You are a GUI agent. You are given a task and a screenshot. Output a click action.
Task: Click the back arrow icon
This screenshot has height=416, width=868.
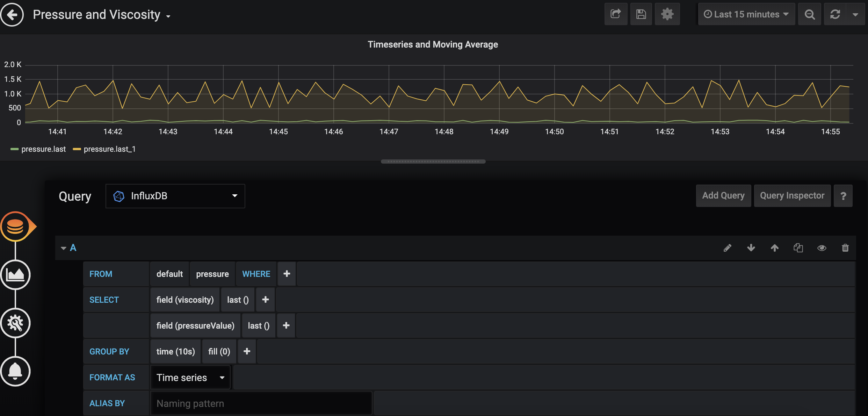(13, 15)
